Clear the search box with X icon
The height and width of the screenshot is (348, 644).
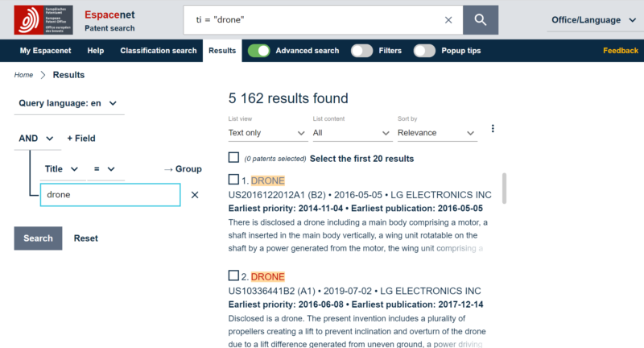[448, 20]
